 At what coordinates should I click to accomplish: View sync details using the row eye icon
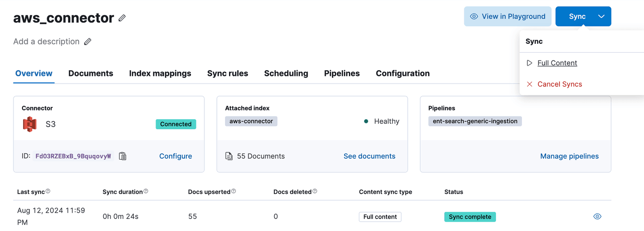tap(597, 217)
